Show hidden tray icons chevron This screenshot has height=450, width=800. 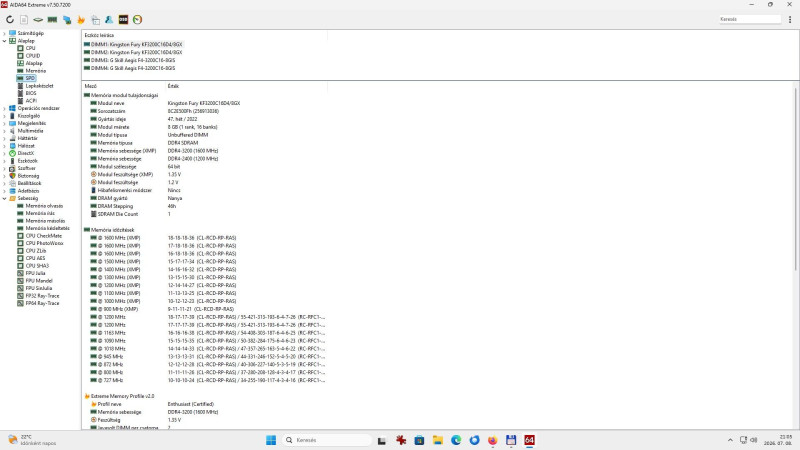[x=730, y=440]
